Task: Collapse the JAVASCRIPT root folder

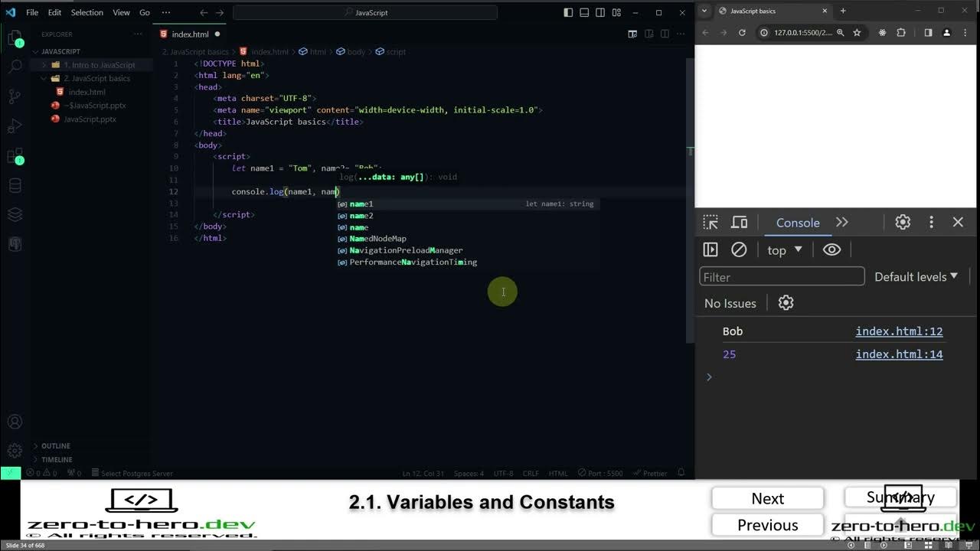Action: click(60, 51)
